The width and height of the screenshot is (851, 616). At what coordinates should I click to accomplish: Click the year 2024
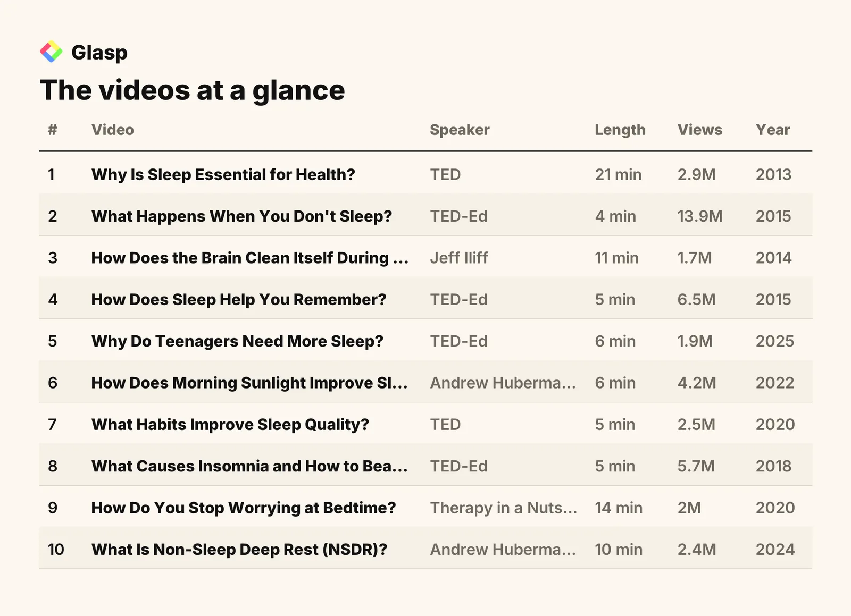click(x=775, y=550)
